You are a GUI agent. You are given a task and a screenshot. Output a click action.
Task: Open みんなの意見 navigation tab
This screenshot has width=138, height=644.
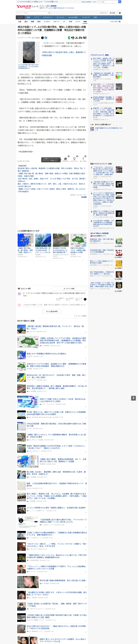coord(73,17)
